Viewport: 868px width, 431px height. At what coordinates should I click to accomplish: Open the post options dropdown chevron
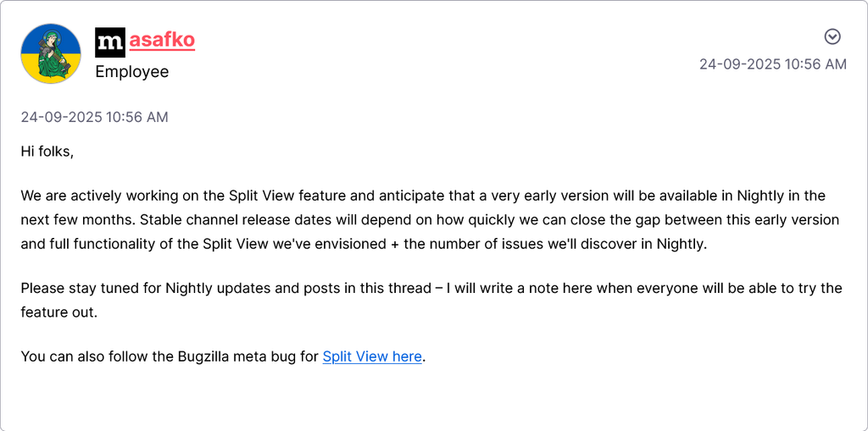832,36
